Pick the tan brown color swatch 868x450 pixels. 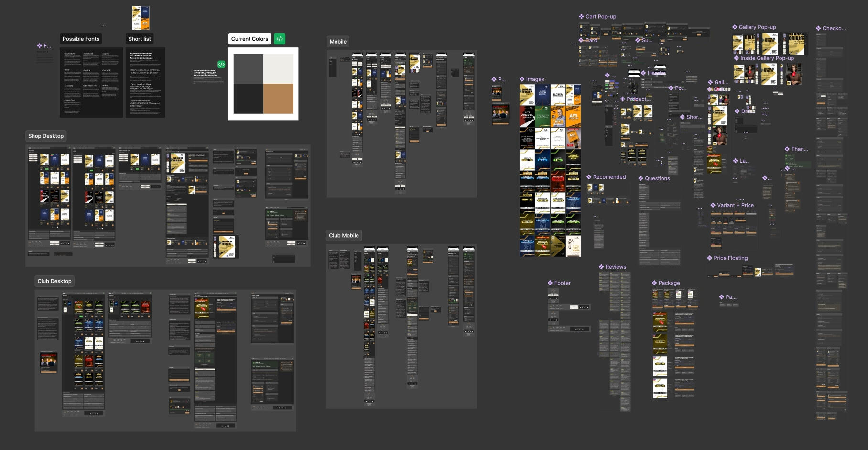pyautogui.click(x=278, y=99)
